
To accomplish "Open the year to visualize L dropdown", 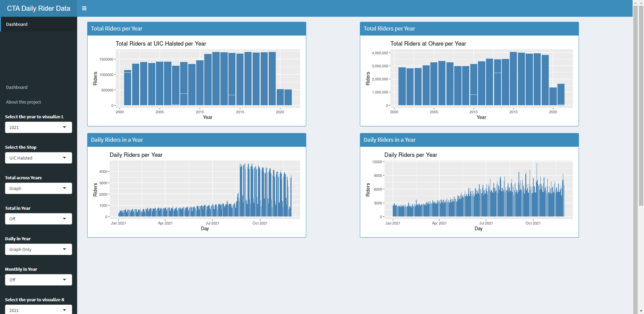I will [x=39, y=127].
